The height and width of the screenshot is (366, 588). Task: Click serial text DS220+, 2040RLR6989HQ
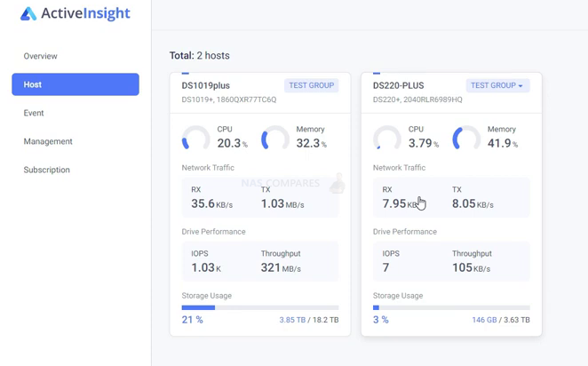point(417,99)
